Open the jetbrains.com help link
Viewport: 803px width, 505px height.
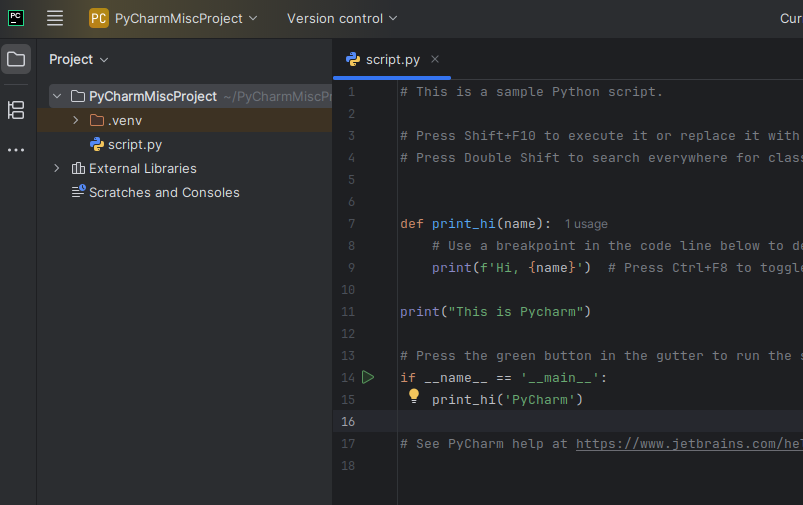coord(688,443)
